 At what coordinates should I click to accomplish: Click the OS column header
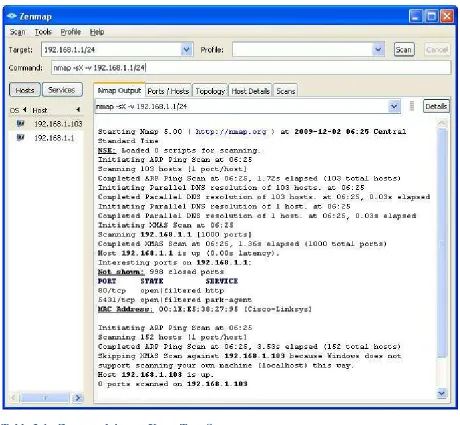(x=14, y=110)
